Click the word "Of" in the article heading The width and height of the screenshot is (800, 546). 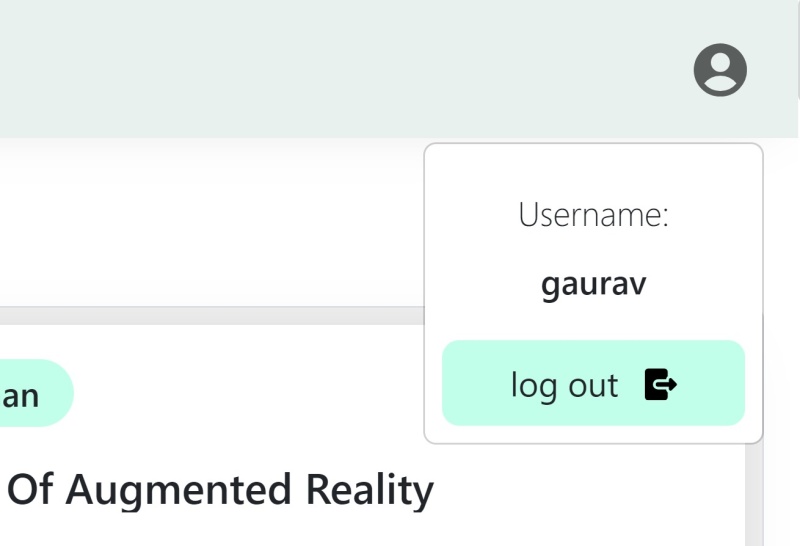(x=30, y=490)
